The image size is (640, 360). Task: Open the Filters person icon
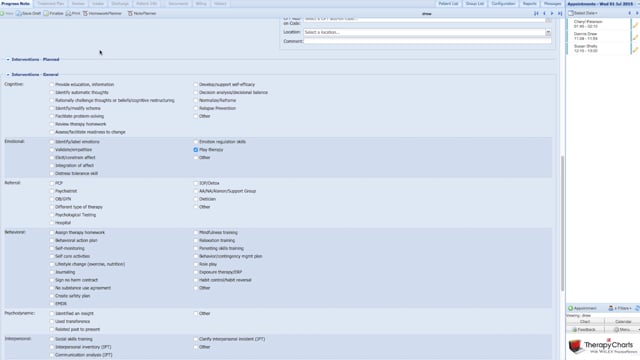(611, 308)
